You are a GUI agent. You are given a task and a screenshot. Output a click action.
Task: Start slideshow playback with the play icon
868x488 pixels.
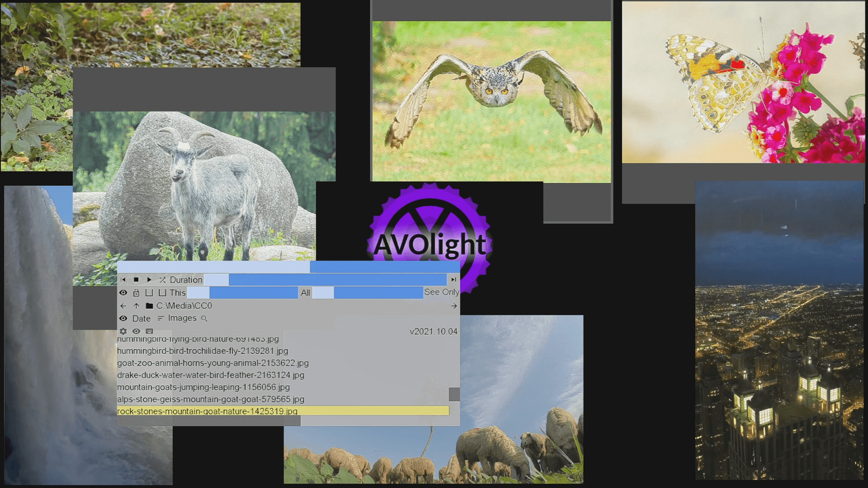[x=150, y=280]
